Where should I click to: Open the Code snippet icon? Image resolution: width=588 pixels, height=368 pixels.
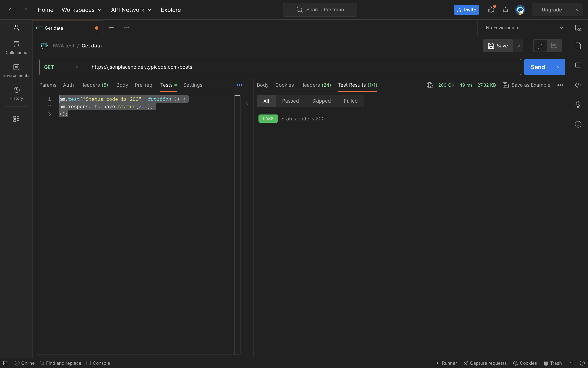[x=578, y=85]
